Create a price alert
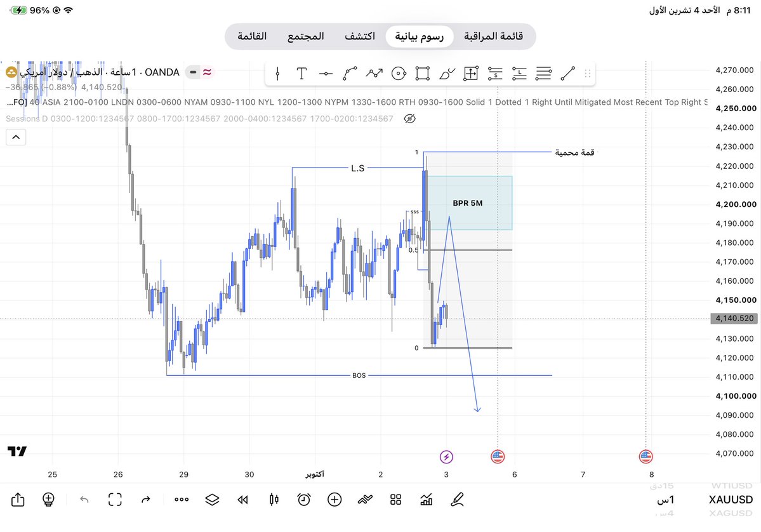 [304, 500]
